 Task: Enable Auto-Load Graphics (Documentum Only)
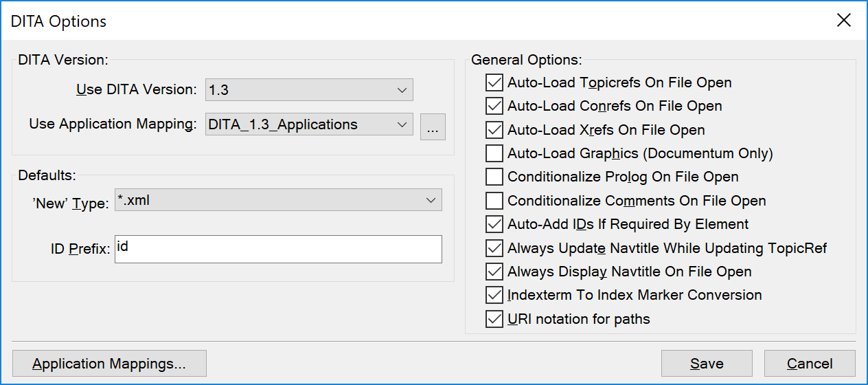coord(494,153)
